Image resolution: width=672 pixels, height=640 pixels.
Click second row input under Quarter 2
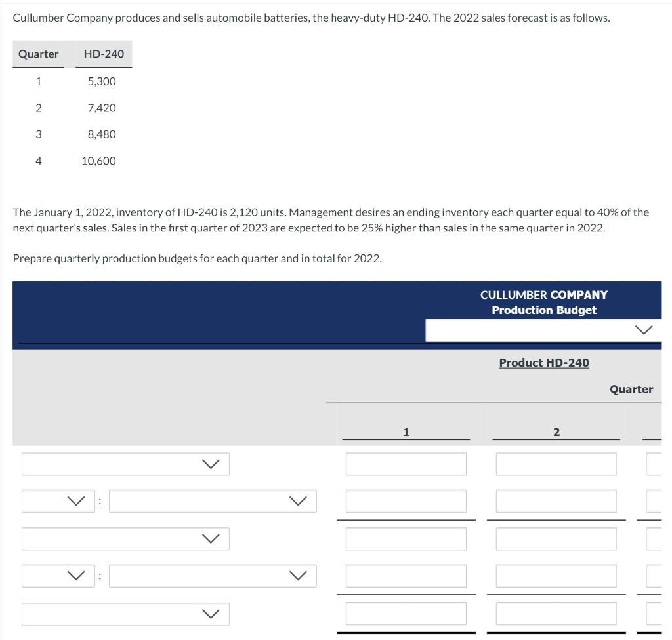click(x=556, y=501)
